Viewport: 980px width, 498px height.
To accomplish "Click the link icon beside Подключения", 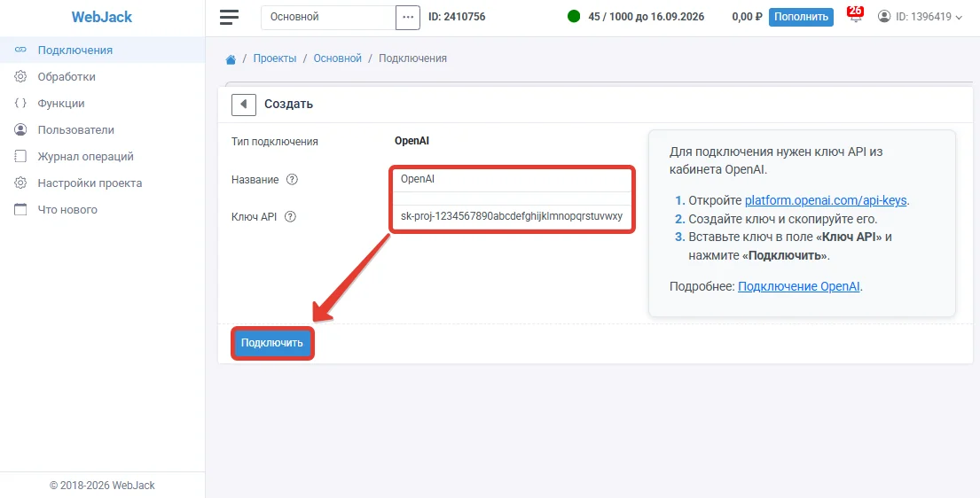I will click(x=20, y=50).
